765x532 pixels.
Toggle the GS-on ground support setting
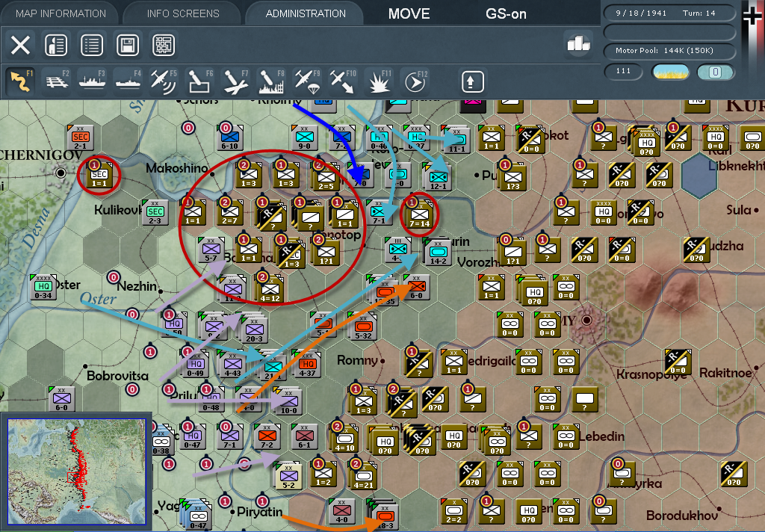click(506, 13)
